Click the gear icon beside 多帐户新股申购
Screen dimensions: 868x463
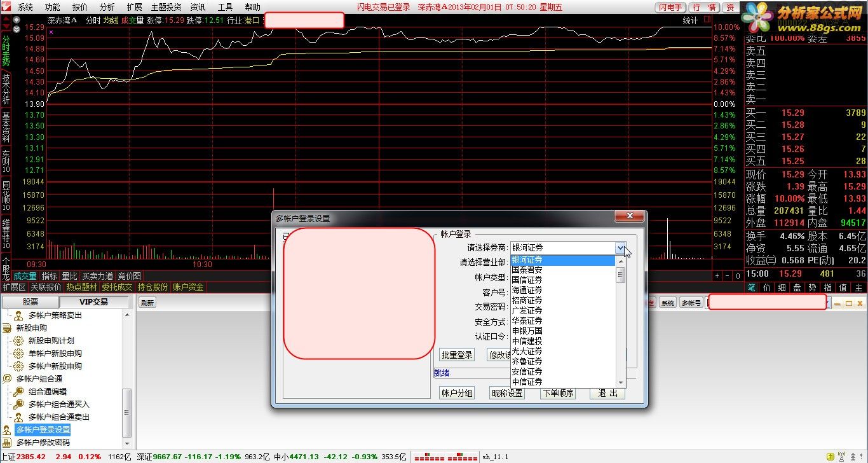tap(18, 366)
